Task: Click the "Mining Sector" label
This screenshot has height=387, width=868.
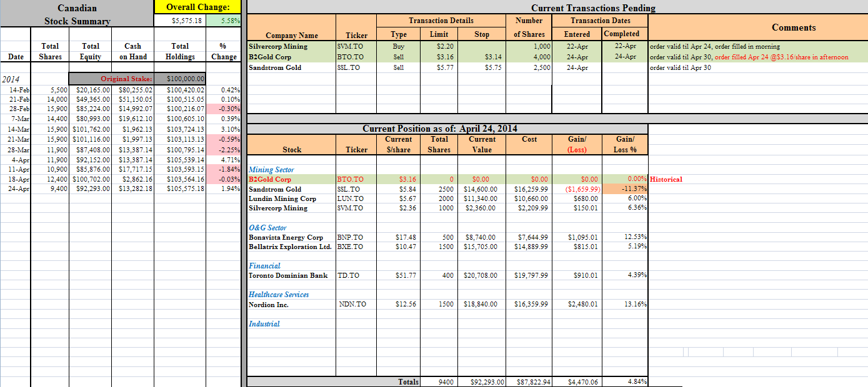Action: (x=271, y=170)
